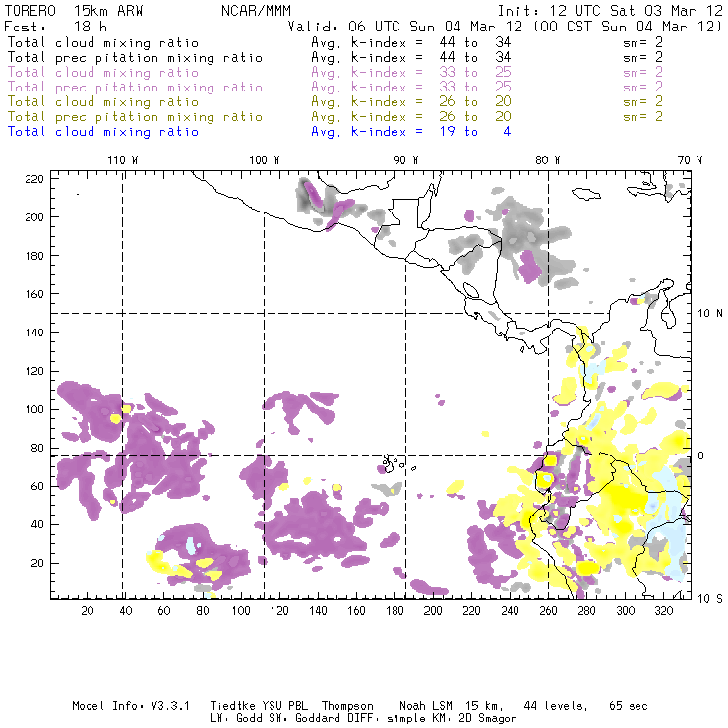Select "(00 CST Sun 04 Mar 12)" local time text
This screenshot has height=728, width=728.
click(628, 26)
